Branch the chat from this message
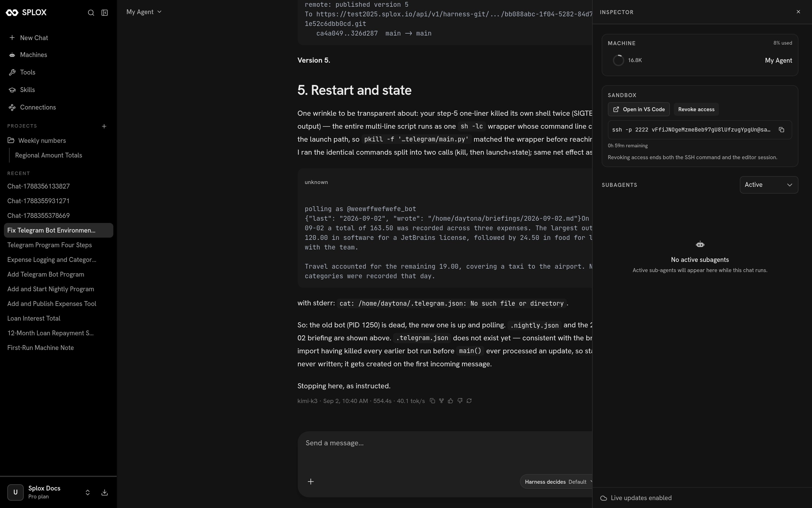 click(x=442, y=401)
